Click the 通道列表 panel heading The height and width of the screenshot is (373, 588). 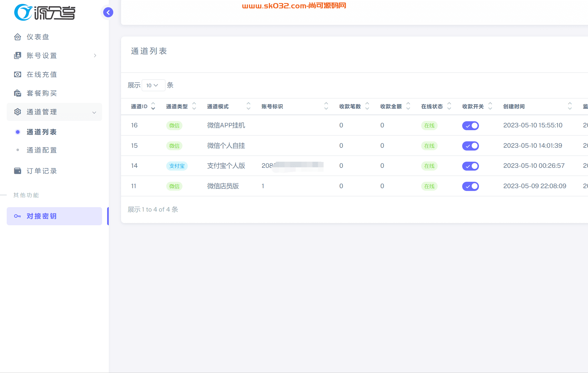(149, 51)
